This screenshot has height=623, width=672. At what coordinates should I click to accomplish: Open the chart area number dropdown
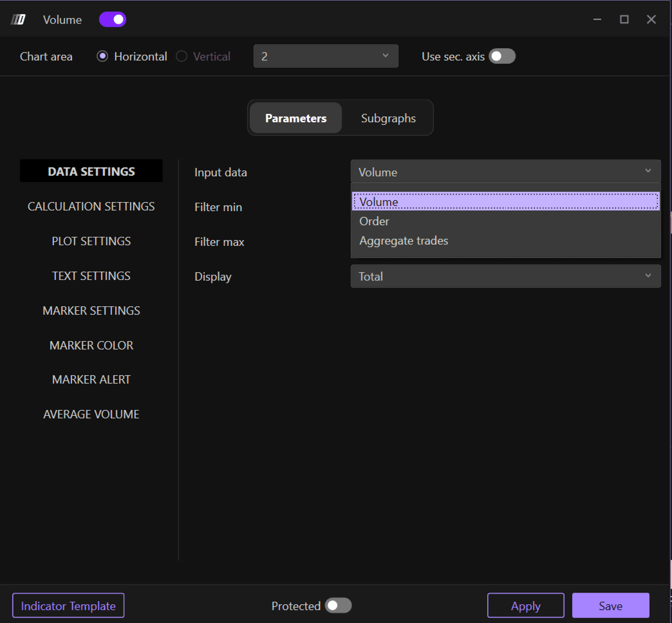click(326, 56)
